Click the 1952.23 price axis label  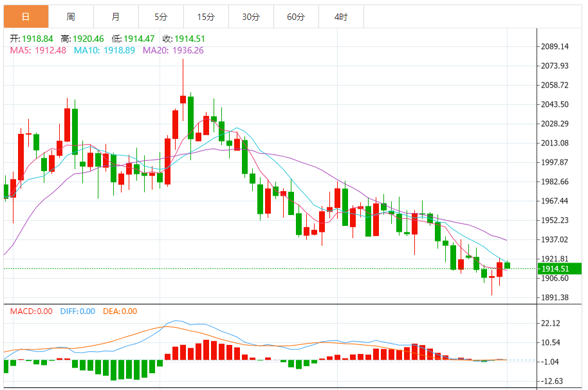pyautogui.click(x=555, y=220)
